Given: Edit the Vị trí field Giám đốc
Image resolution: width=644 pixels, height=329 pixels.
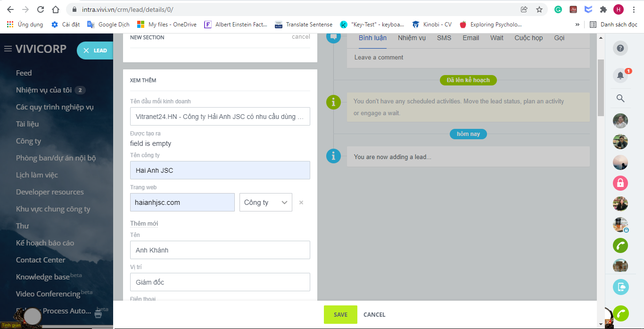Looking at the screenshot, I should (x=220, y=282).
